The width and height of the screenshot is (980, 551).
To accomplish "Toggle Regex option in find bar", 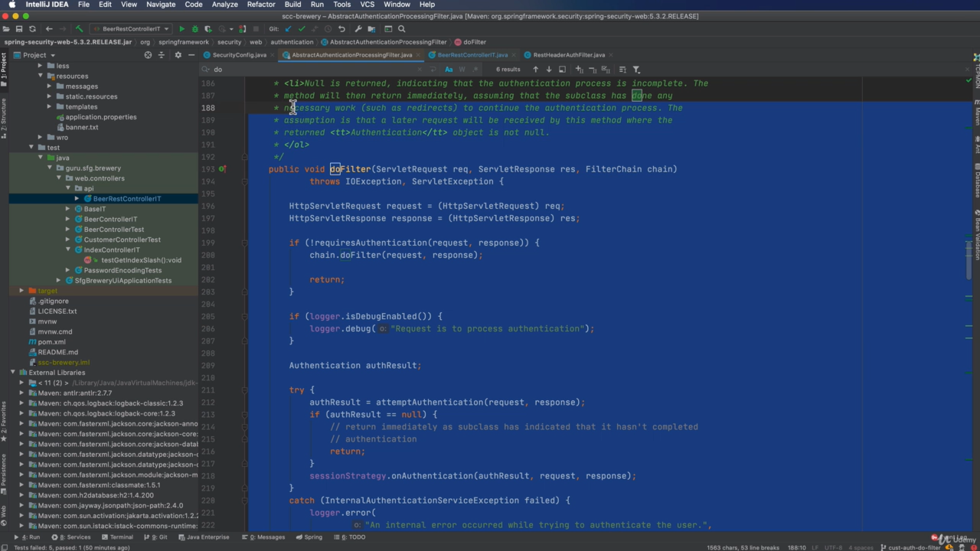I will pyautogui.click(x=475, y=70).
